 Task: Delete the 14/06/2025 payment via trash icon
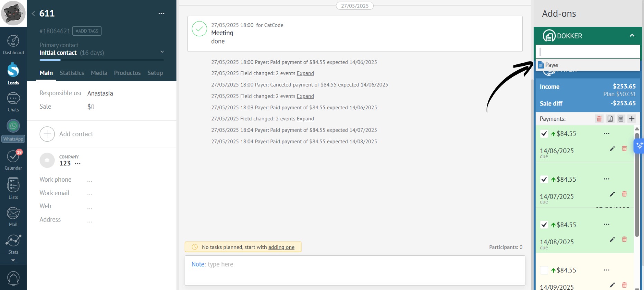[x=624, y=148]
